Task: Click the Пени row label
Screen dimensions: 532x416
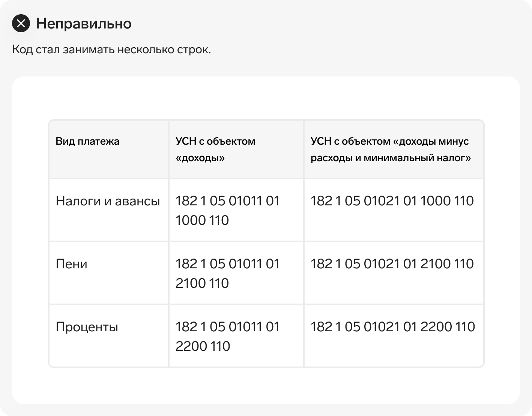Action: pyautogui.click(x=71, y=264)
